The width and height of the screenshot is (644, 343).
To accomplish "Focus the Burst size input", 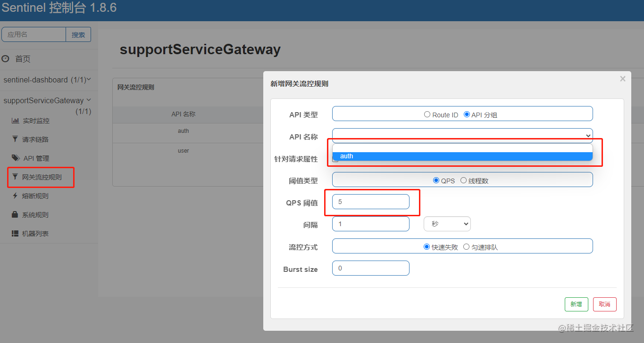I will (371, 268).
